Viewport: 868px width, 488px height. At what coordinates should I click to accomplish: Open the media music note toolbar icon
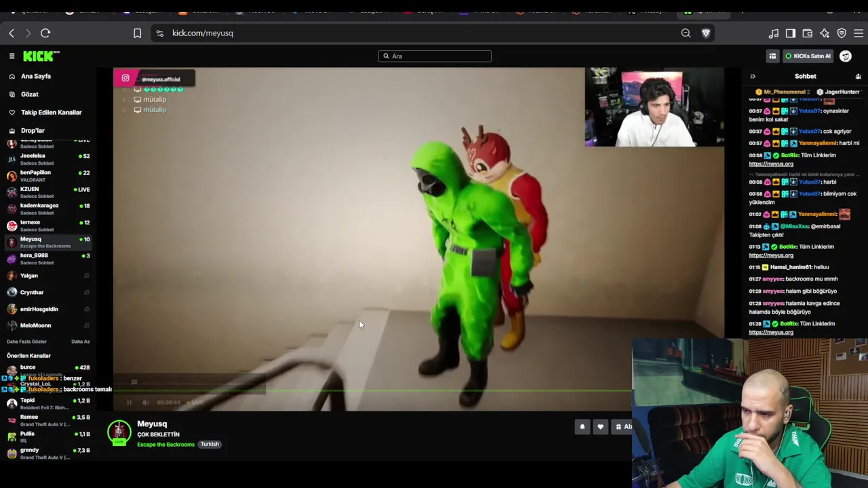pyautogui.click(x=774, y=33)
